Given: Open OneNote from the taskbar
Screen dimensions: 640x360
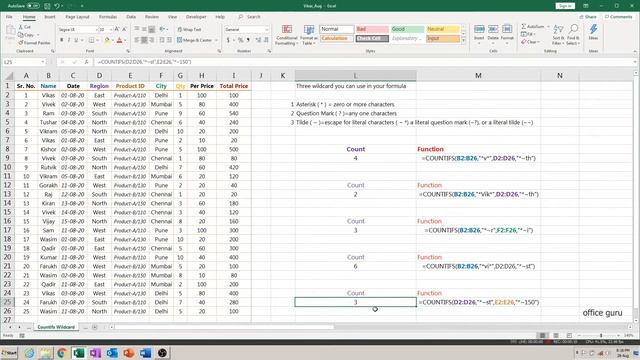Looking at the screenshot, I should tap(95, 353).
